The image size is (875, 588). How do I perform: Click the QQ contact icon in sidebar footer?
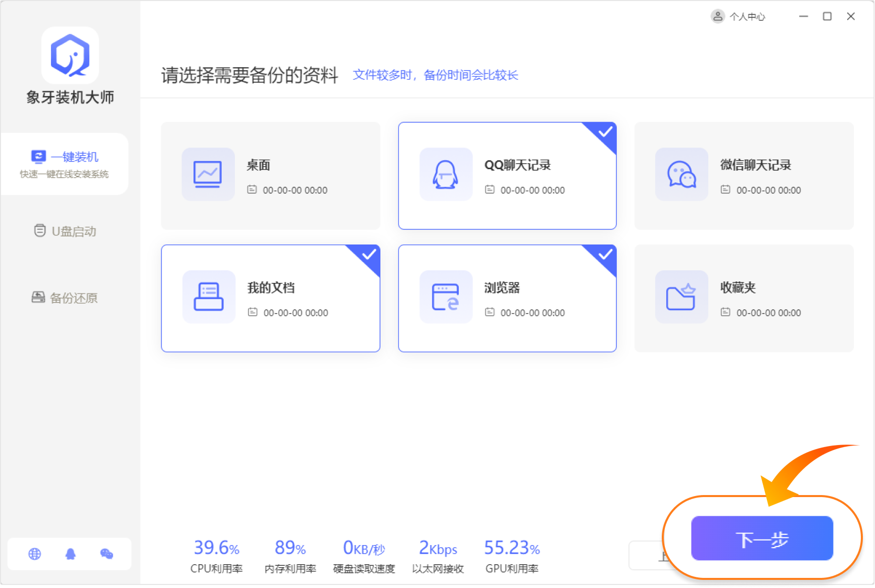tap(71, 554)
